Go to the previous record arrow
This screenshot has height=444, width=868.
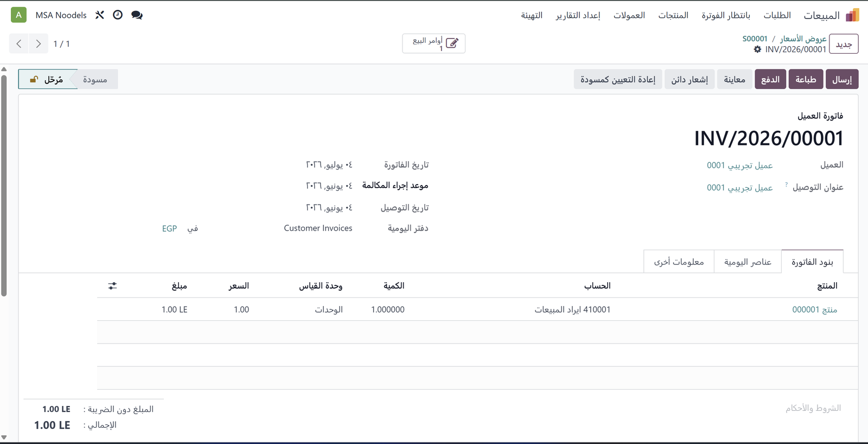[19, 44]
